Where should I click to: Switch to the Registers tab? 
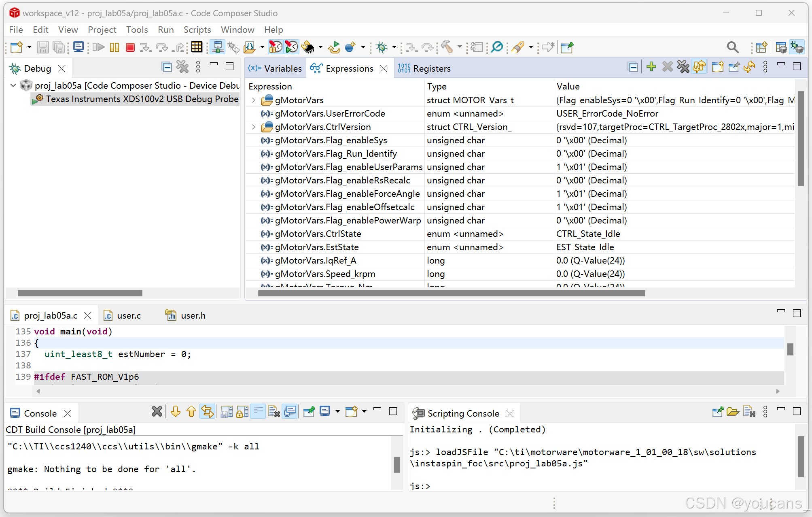click(424, 68)
